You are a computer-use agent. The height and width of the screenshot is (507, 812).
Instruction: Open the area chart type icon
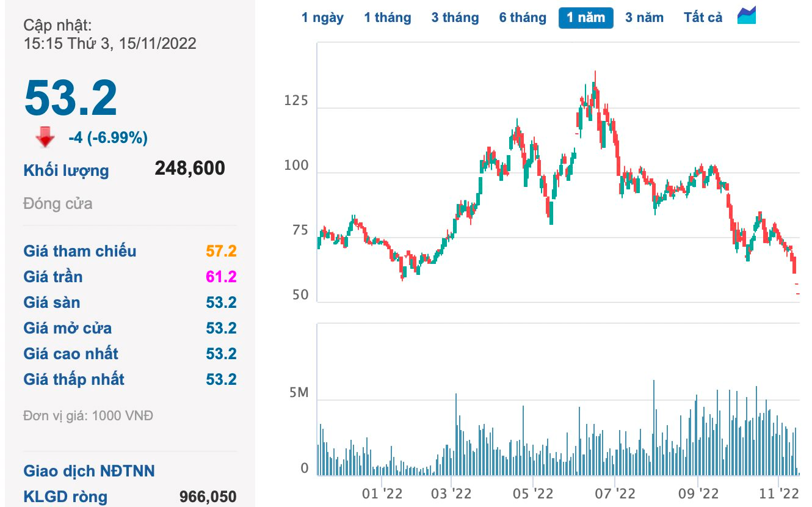(747, 16)
